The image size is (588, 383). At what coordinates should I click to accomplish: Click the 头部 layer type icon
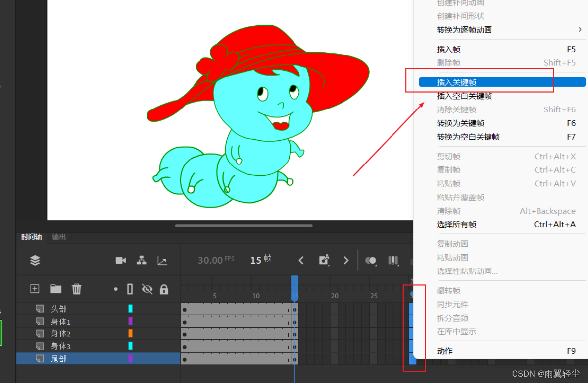[40, 309]
